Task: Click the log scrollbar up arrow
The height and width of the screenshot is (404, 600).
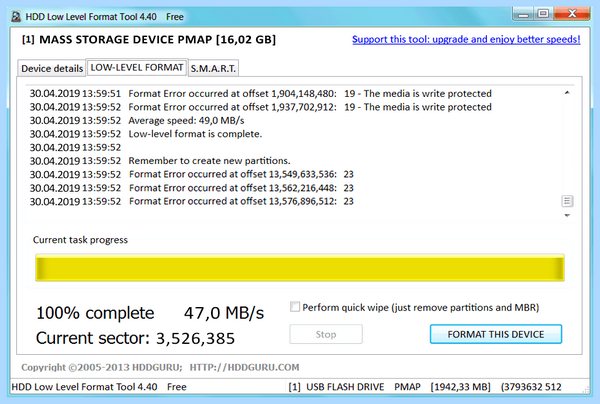Action: click(x=567, y=93)
